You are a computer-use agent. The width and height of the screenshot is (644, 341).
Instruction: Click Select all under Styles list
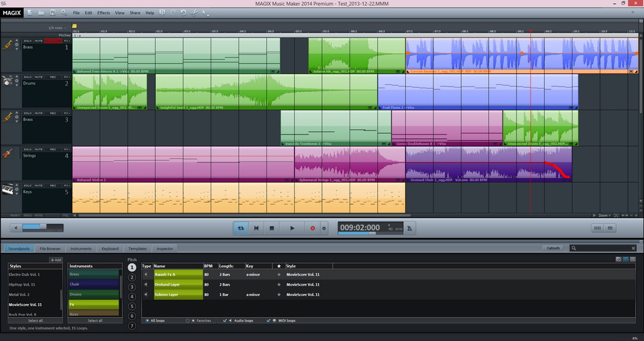point(35,320)
